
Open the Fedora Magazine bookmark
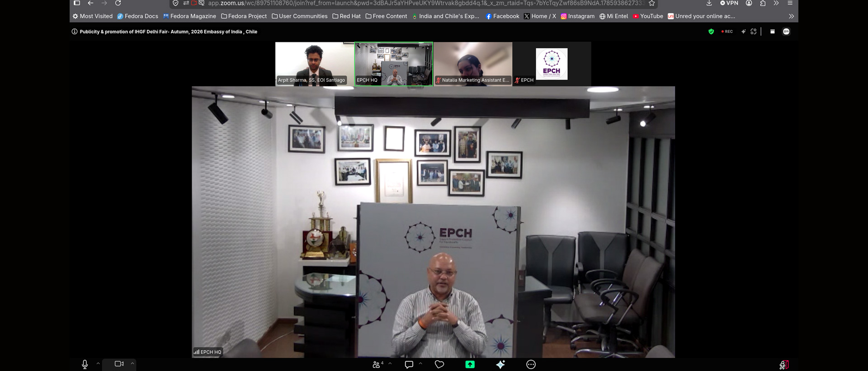pyautogui.click(x=189, y=16)
